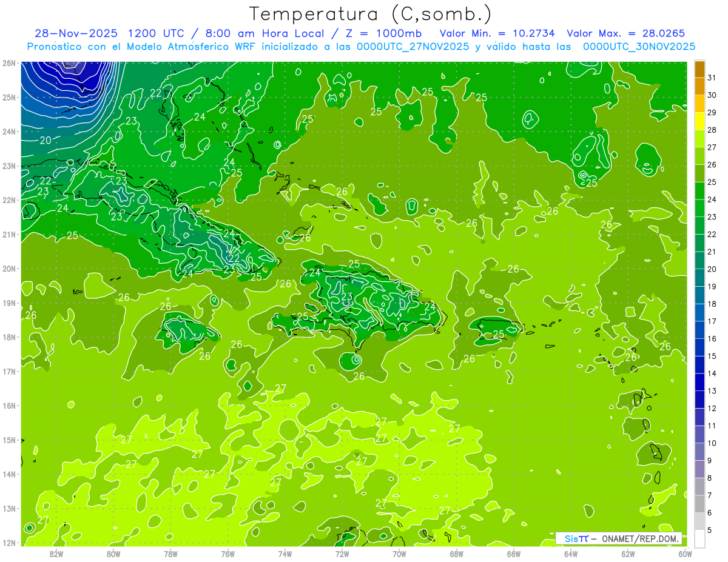Select the "0000UTC_30NOV2025" valid-until time
Viewport: 728px width, 562px height.
tap(639, 46)
